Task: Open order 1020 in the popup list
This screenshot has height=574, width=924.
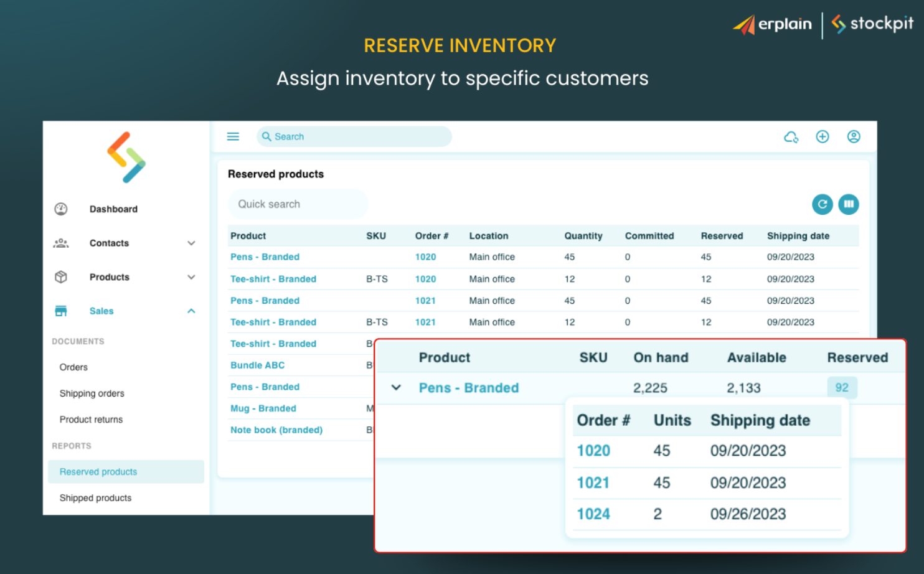Action: [x=593, y=451]
